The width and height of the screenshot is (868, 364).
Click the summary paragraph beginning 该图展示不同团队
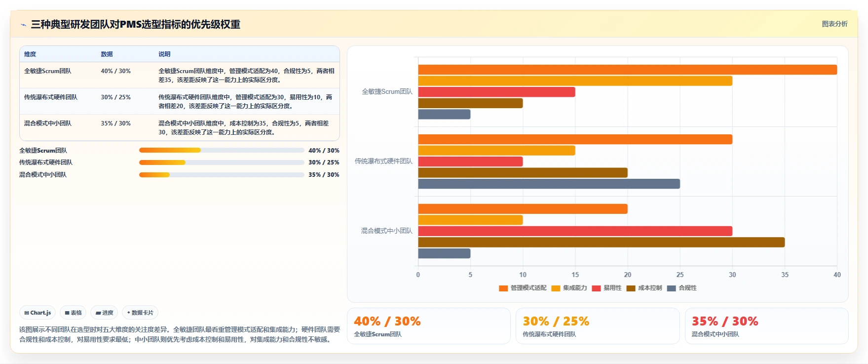pyautogui.click(x=180, y=334)
